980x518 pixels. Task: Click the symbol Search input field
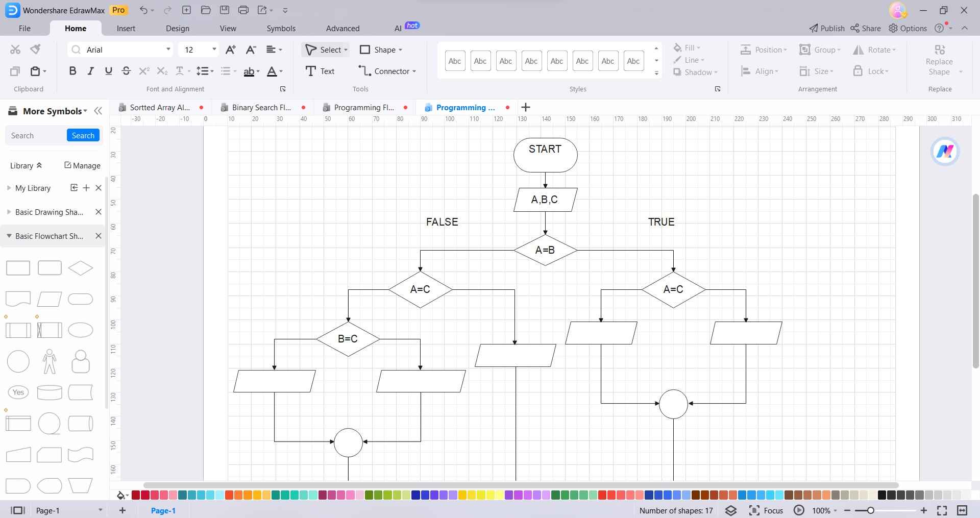(37, 135)
